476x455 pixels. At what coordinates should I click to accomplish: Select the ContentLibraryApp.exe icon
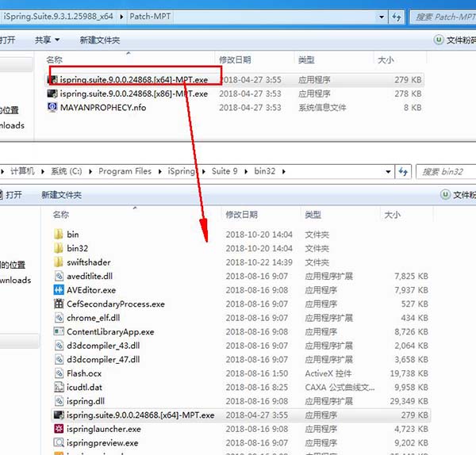pyautogui.click(x=59, y=331)
